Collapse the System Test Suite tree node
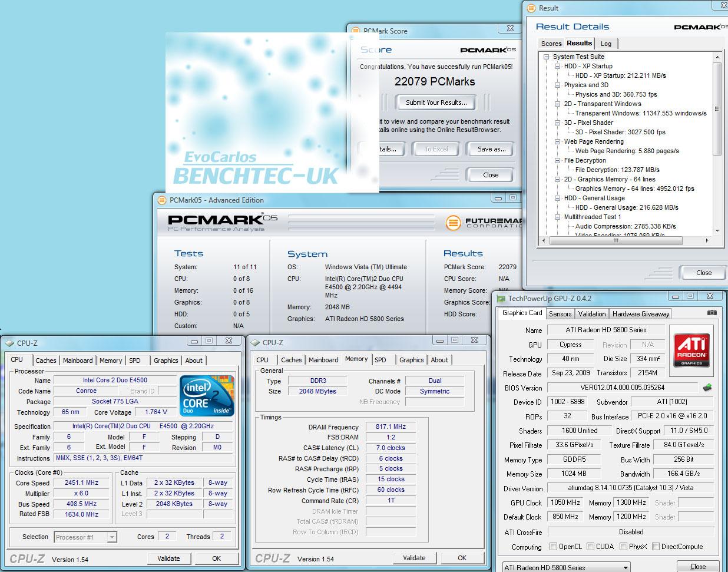Screen dimensions: 728x572 [547, 57]
